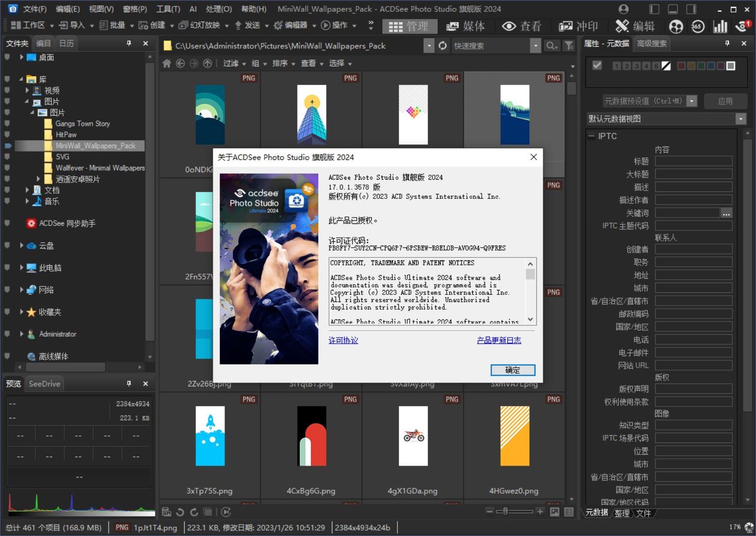Image resolution: width=756 pixels, height=536 pixels.
Task: Switch to the 日历 tab
Action: pos(66,43)
